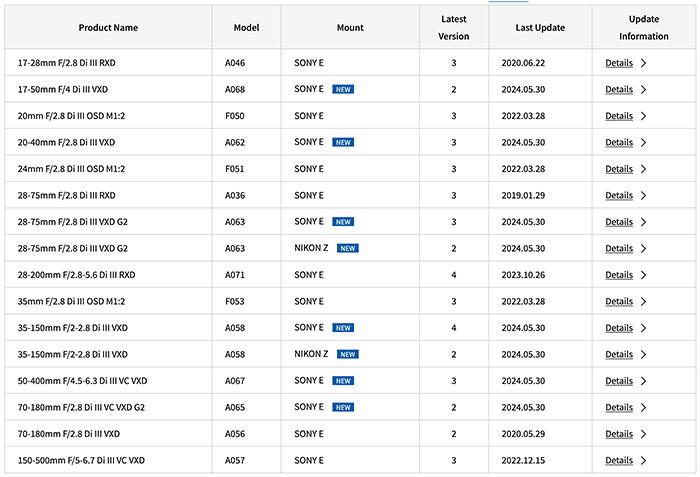This screenshot has height=477, width=700.
Task: Click chevron arrow in 70-180mm G2 A065 row
Action: (643, 407)
